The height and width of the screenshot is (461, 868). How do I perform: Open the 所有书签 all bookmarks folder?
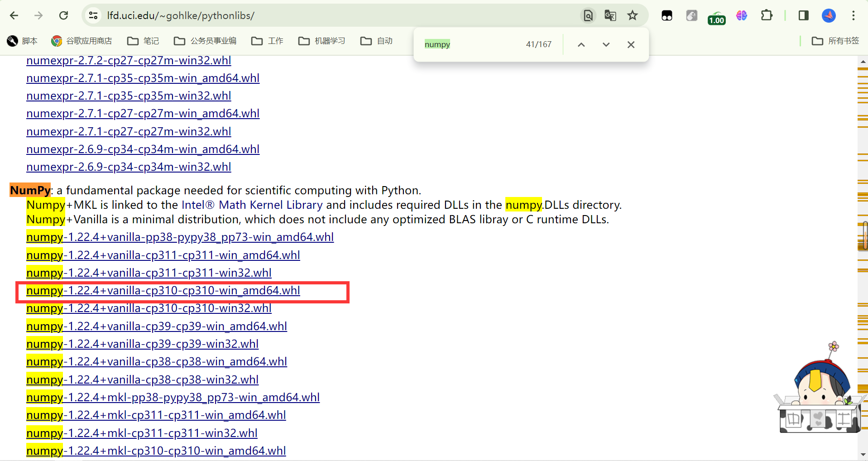835,41
